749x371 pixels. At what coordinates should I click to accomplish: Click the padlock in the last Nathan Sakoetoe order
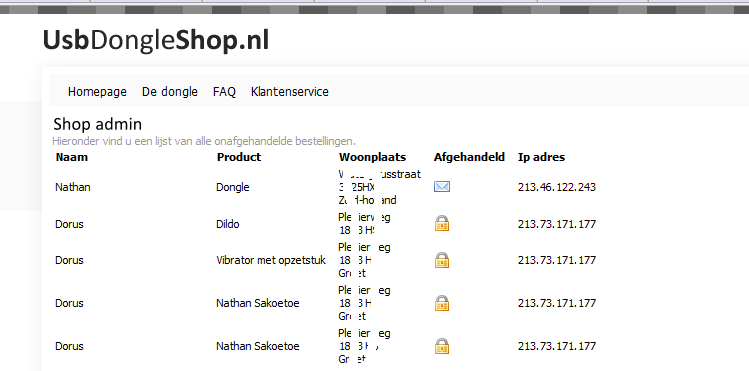click(x=442, y=346)
